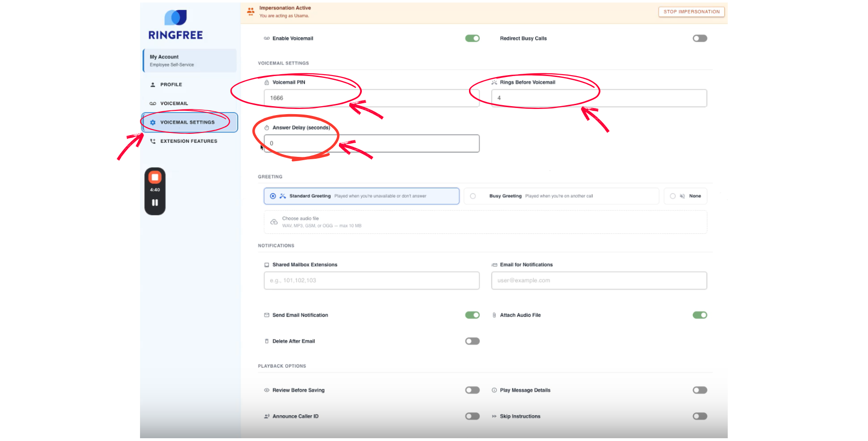The image size is (868, 441).
Task: Click the RingFree logo
Action: 175,25
